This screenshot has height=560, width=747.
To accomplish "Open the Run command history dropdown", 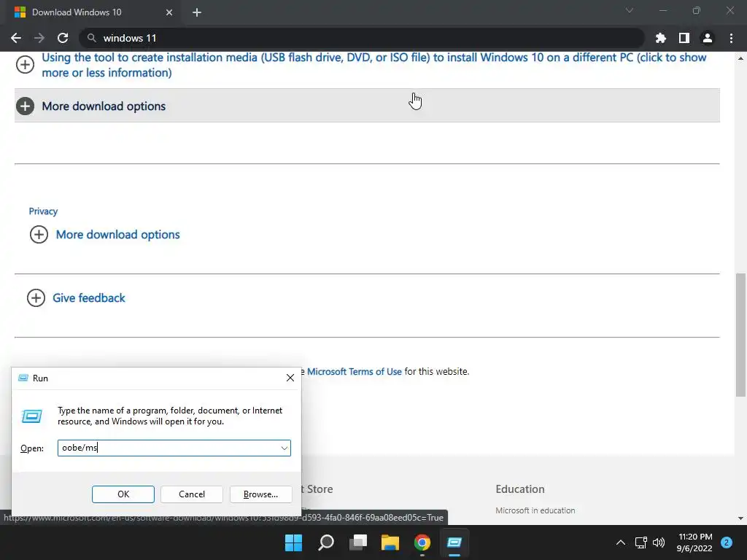I will (285, 448).
